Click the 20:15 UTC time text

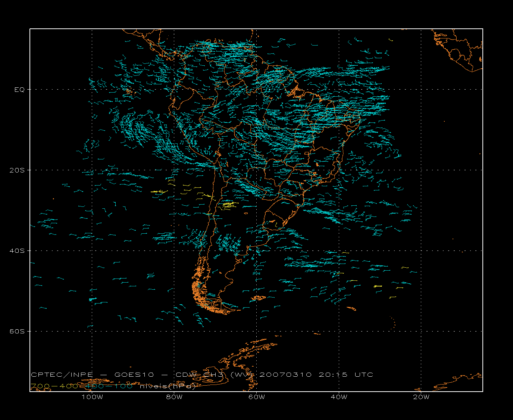[346, 374]
